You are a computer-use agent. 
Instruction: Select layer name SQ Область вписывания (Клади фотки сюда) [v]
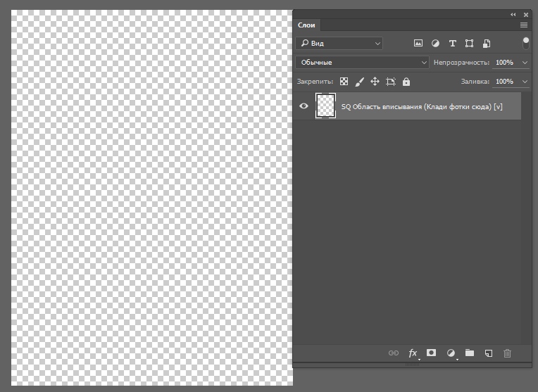(x=422, y=107)
